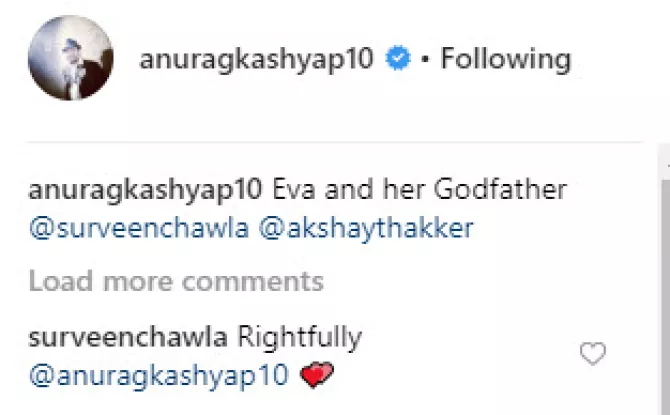Click the word 'Rightfully' in the comment

point(300,338)
